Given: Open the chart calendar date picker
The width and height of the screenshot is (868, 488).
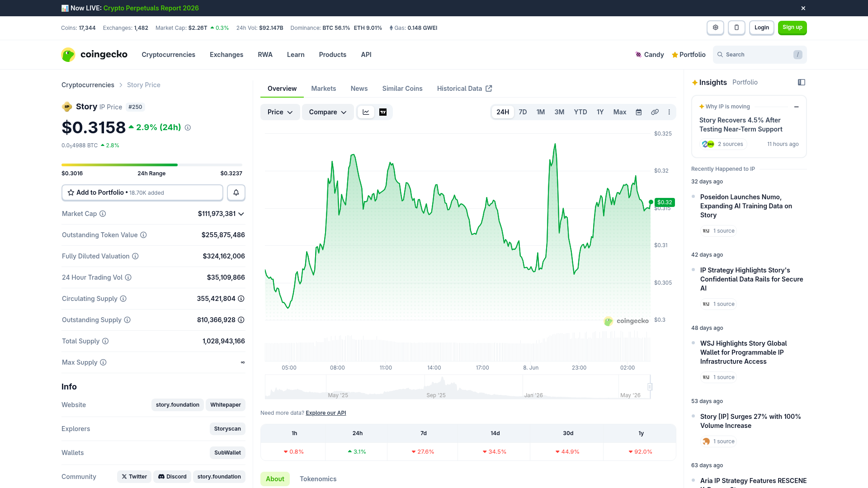Looking at the screenshot, I should (x=639, y=112).
